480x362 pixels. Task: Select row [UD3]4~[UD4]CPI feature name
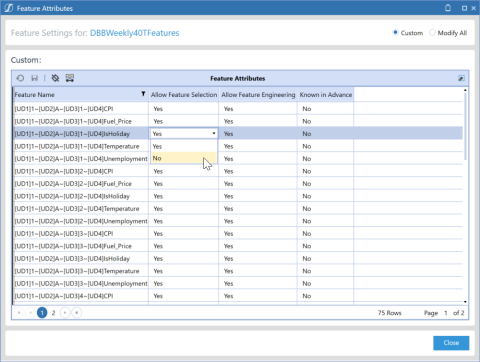[x=64, y=296]
